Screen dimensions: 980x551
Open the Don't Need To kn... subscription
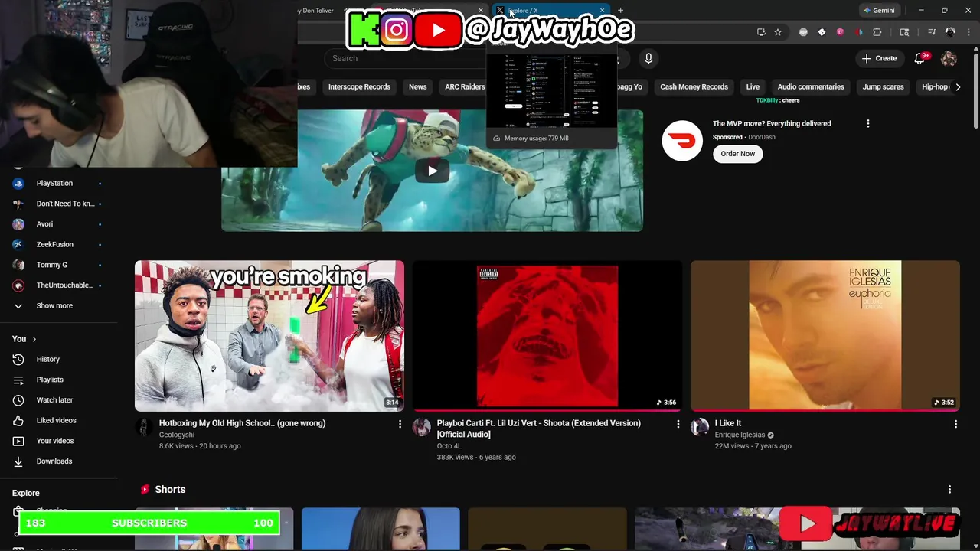click(58, 204)
